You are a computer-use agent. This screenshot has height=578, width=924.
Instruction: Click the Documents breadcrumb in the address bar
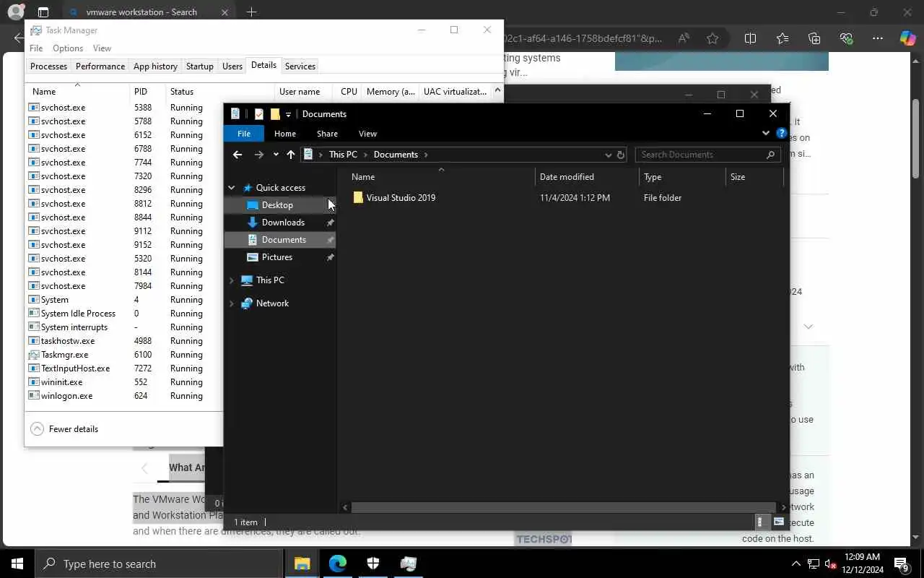point(396,155)
